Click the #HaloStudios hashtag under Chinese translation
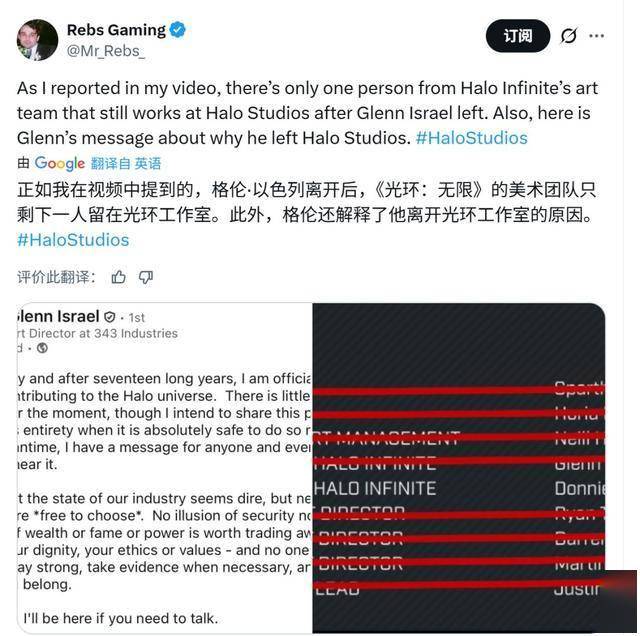640x636 pixels. click(x=73, y=240)
